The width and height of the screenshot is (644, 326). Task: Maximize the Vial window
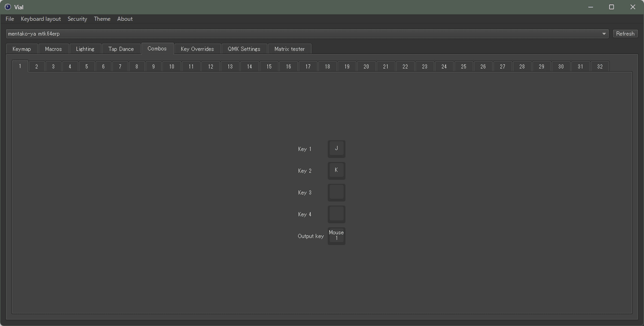[611, 7]
